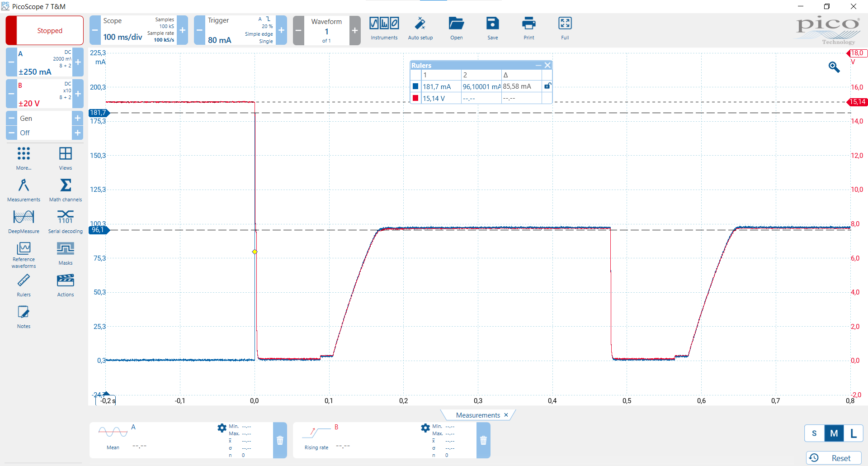
Task: Open the Masks tool
Action: 66,253
